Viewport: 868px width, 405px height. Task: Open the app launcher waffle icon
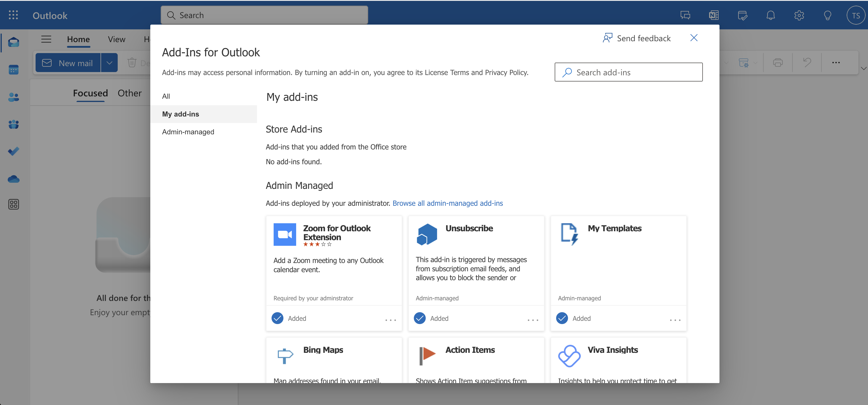pyautogui.click(x=13, y=15)
